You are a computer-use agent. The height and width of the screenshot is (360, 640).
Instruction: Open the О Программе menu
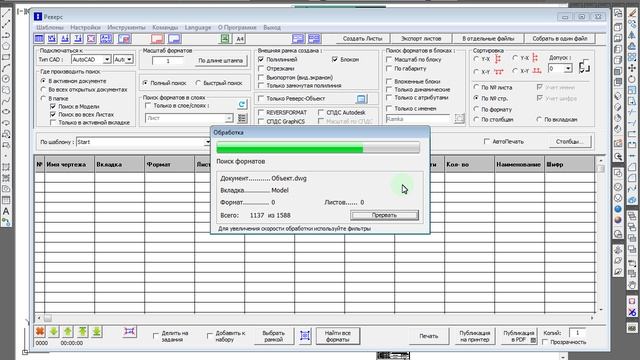click(x=237, y=27)
